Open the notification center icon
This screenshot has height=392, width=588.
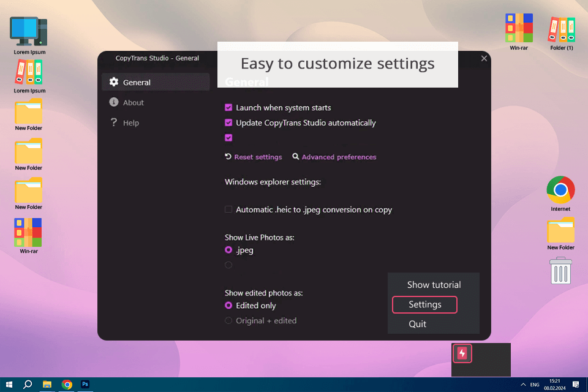point(576,385)
